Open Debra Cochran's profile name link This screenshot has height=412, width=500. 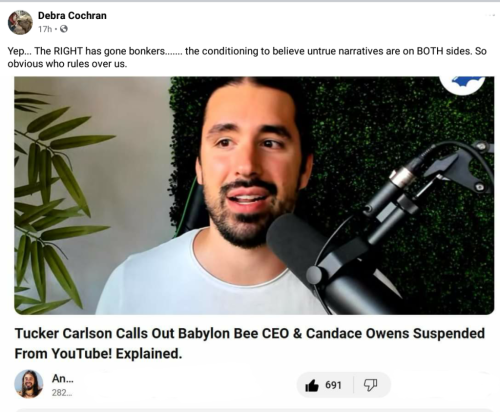point(72,15)
